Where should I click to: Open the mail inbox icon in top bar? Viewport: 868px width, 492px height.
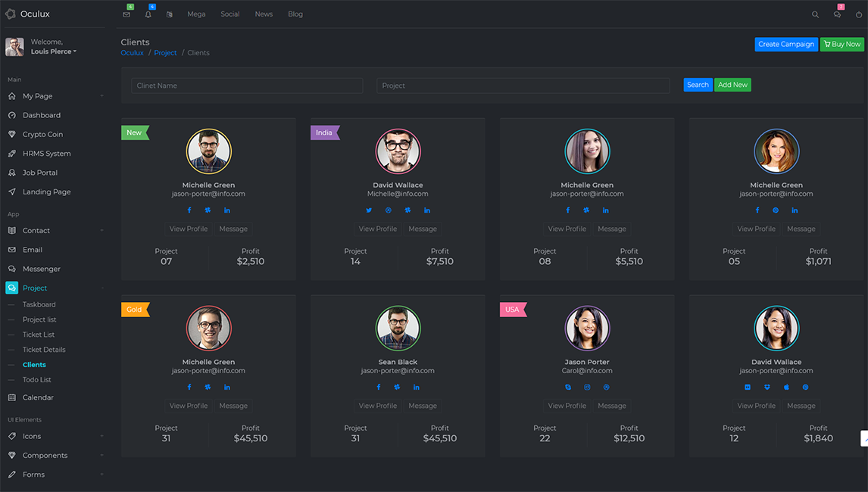(x=126, y=14)
